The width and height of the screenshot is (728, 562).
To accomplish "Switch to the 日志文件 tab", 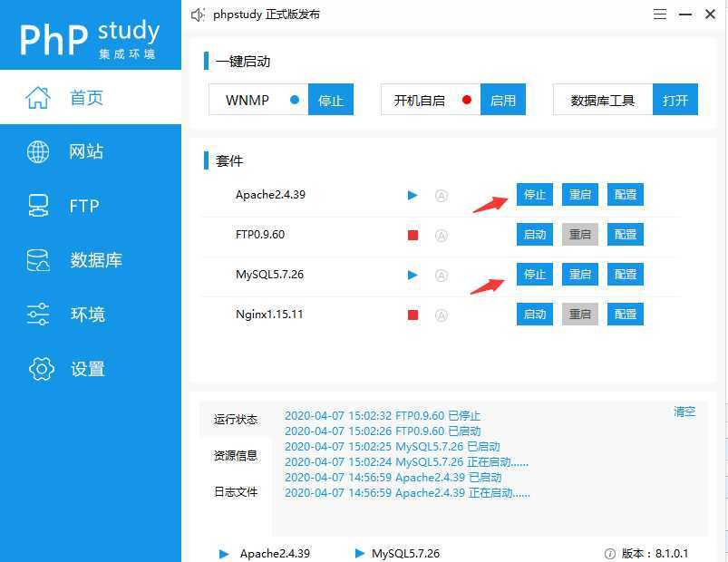I will 236,491.
